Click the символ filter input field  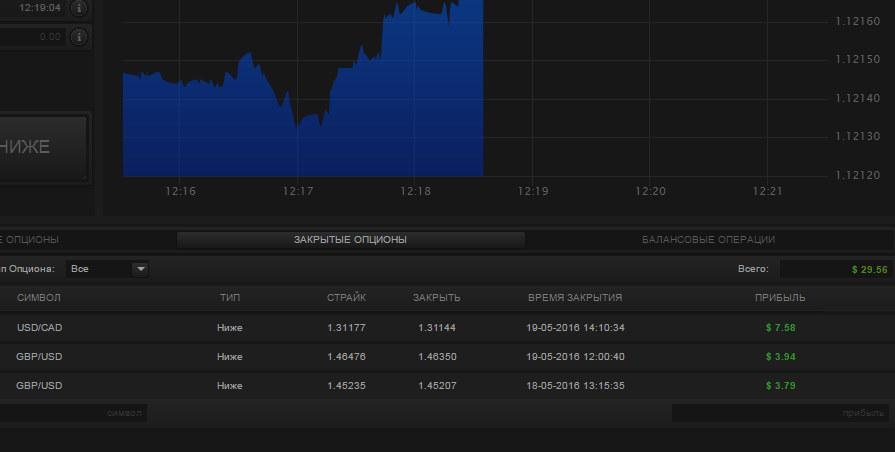click(x=72, y=413)
